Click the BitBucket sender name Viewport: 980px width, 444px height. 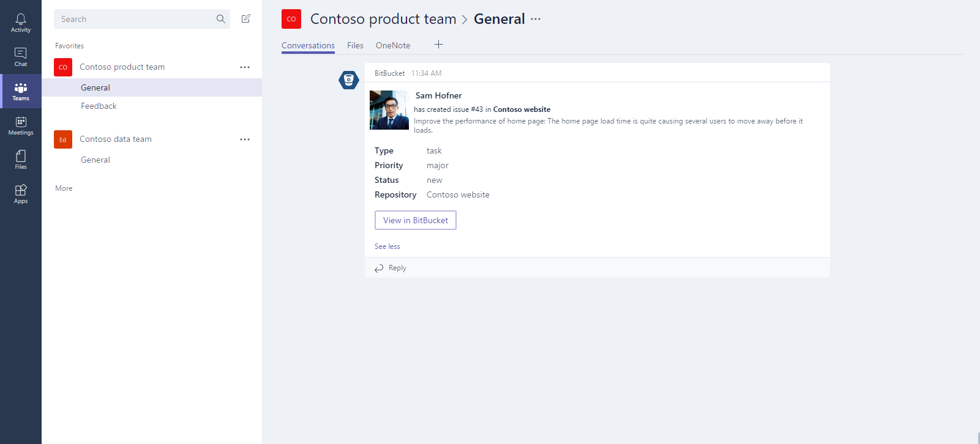coord(389,73)
